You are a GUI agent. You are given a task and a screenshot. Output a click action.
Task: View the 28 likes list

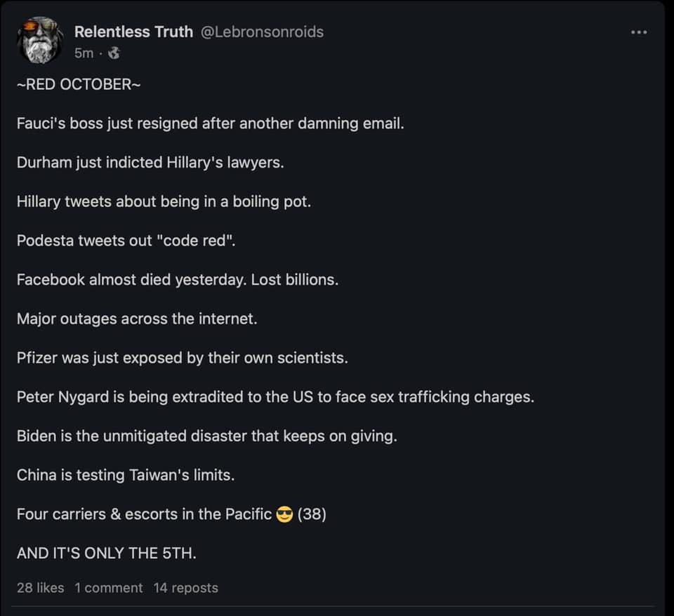40,588
